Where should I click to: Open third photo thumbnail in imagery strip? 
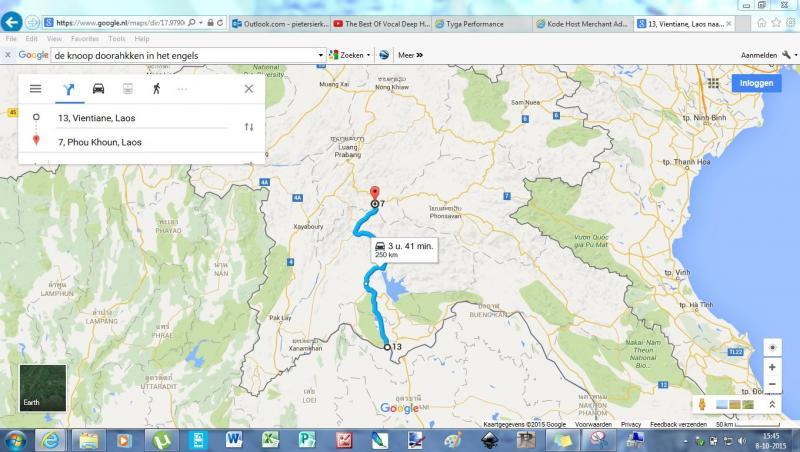(x=748, y=405)
